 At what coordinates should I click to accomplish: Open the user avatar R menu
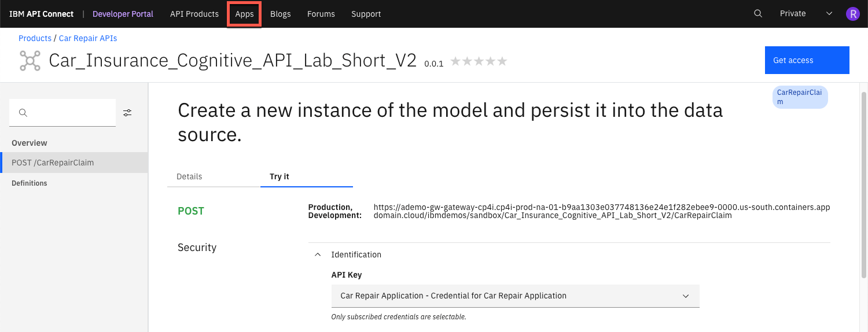coord(852,14)
